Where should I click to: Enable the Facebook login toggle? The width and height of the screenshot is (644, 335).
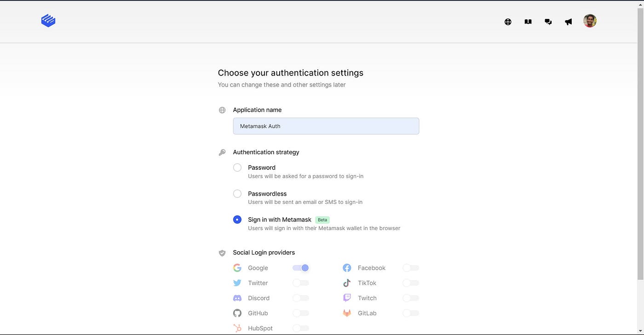point(411,268)
